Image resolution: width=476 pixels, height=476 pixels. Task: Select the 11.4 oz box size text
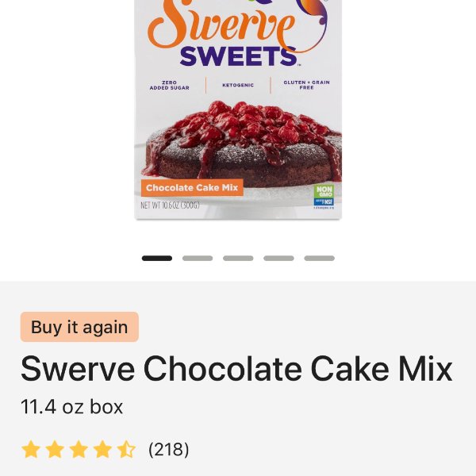(71, 407)
